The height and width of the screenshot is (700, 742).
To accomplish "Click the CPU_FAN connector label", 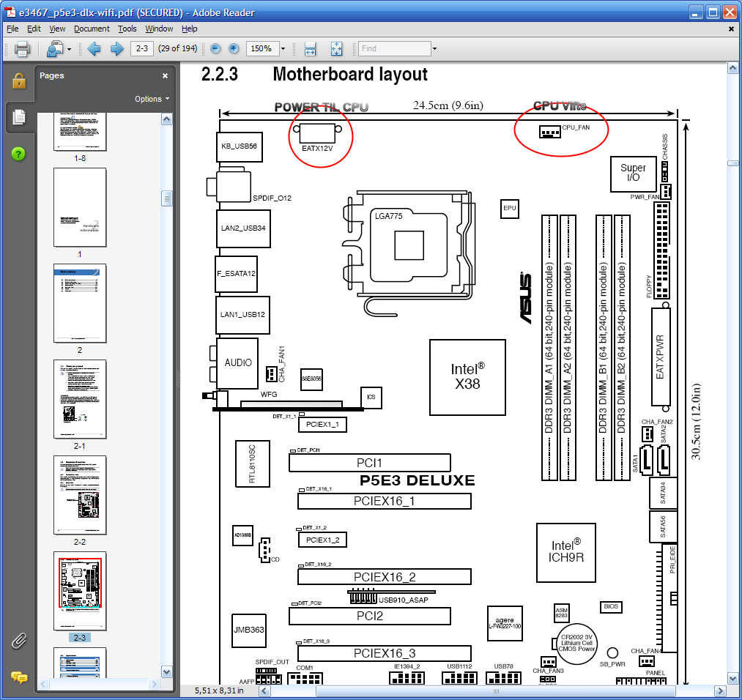I will point(576,127).
